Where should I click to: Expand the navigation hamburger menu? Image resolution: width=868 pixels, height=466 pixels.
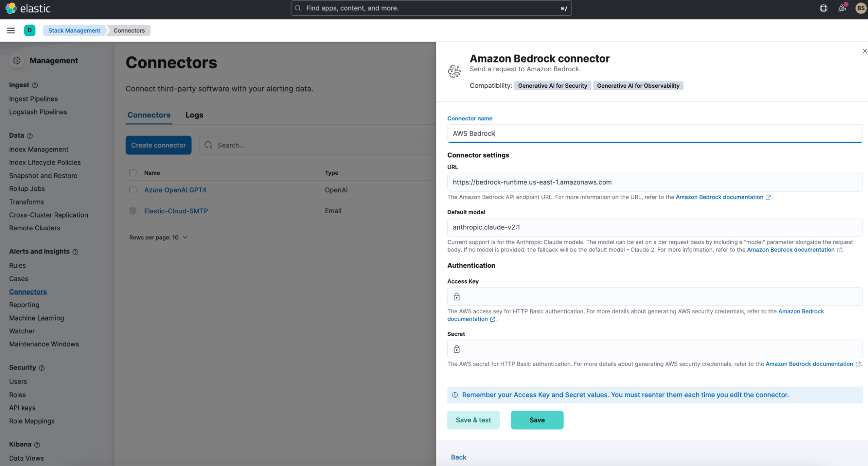point(11,30)
